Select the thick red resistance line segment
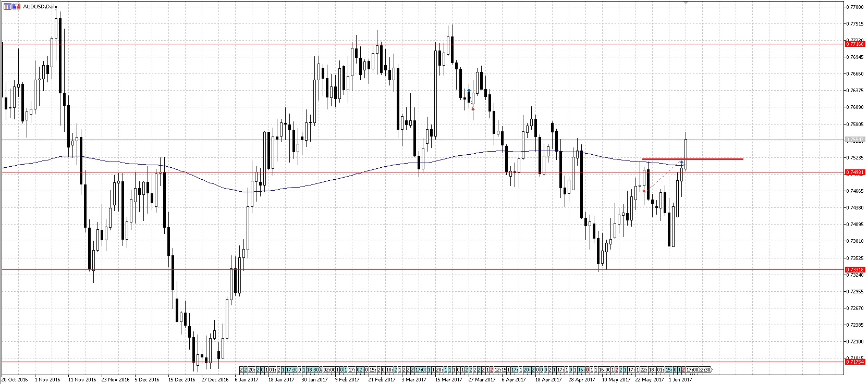 click(x=692, y=159)
